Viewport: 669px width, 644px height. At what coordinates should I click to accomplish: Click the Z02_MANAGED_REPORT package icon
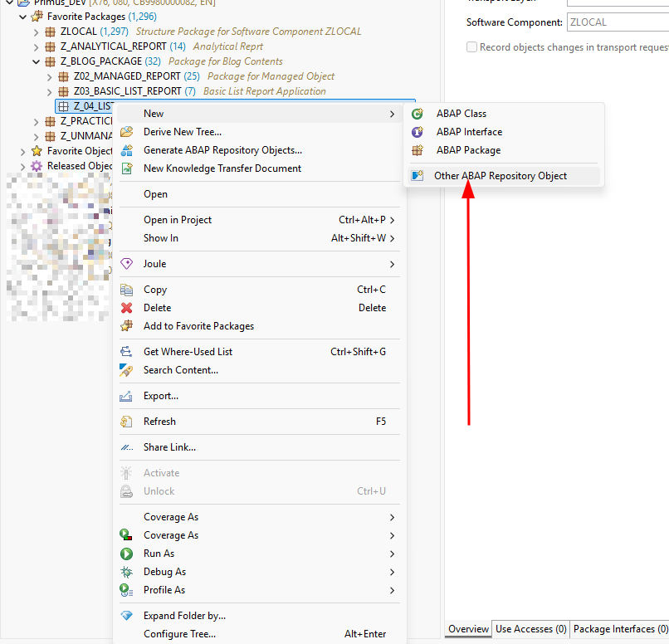pos(63,76)
